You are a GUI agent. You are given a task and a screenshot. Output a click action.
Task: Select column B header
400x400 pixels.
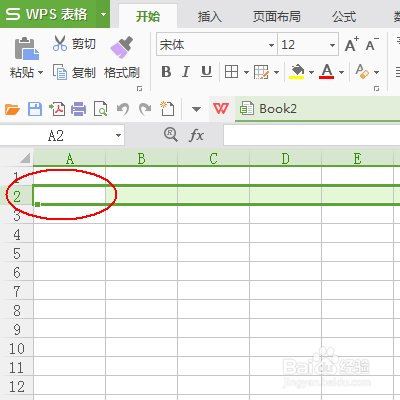141,158
